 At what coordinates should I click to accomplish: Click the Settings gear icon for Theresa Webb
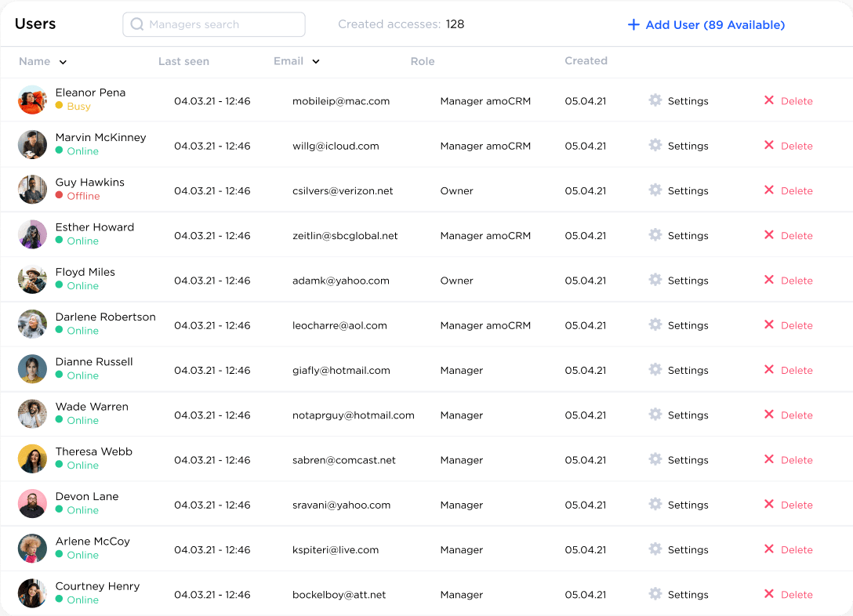pos(655,460)
